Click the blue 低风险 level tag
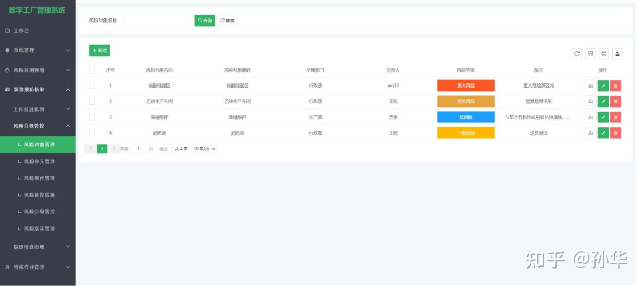The image size is (644, 286). click(x=466, y=117)
